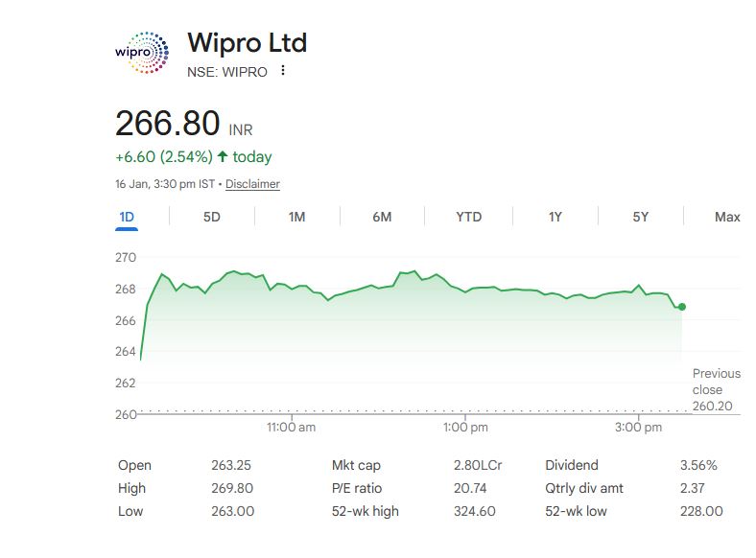Select the 1D time range tab
Screen dimensions: 756x558
click(127, 217)
